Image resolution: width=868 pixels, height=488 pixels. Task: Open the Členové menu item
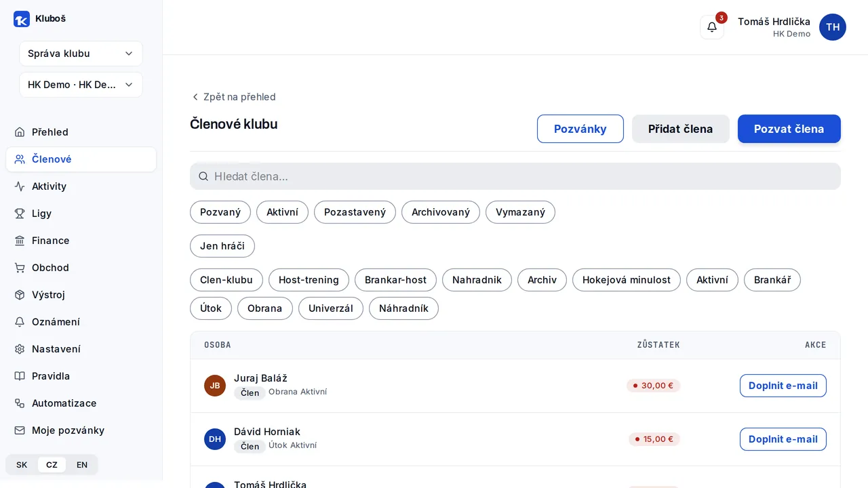point(81,159)
